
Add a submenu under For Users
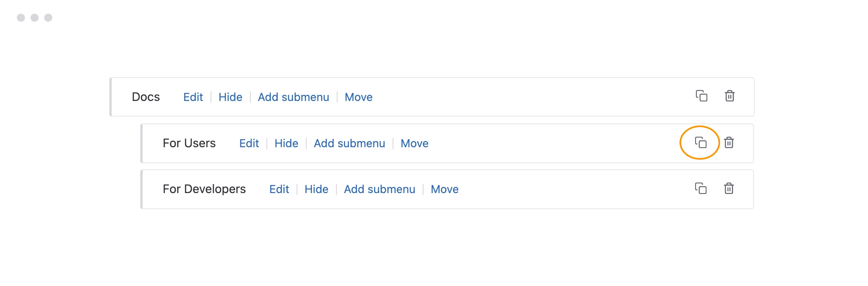349,143
